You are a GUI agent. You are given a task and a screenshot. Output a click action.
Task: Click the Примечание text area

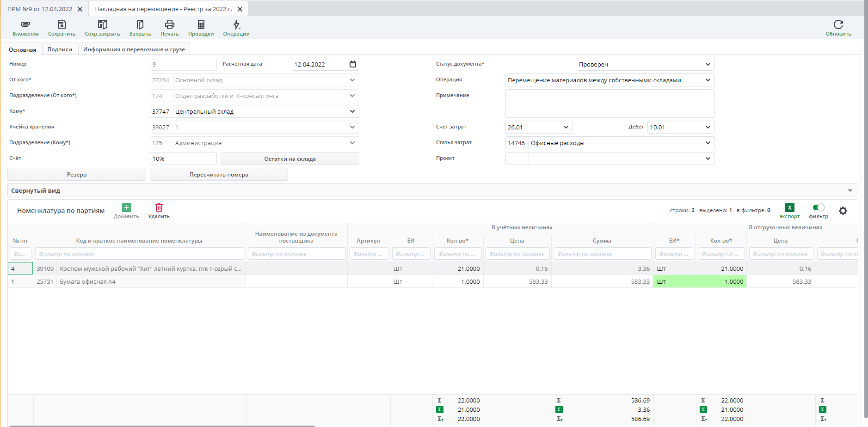pos(609,104)
